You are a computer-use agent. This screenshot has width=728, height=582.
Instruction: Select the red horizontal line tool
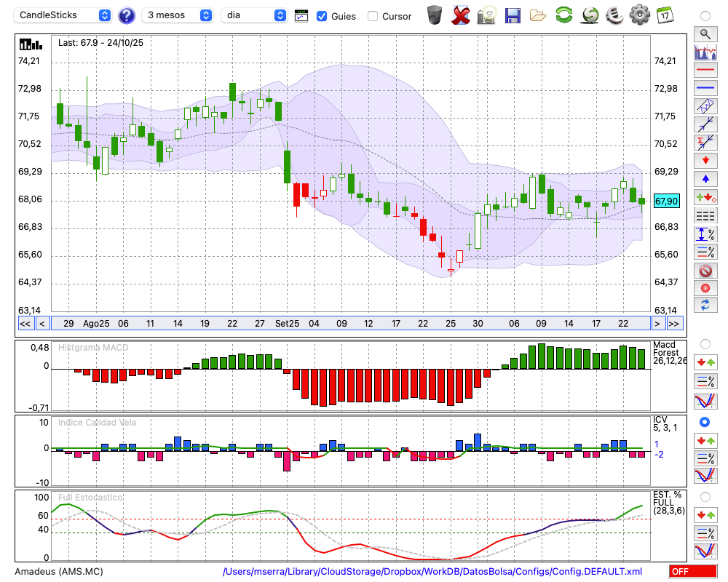pyautogui.click(x=705, y=70)
